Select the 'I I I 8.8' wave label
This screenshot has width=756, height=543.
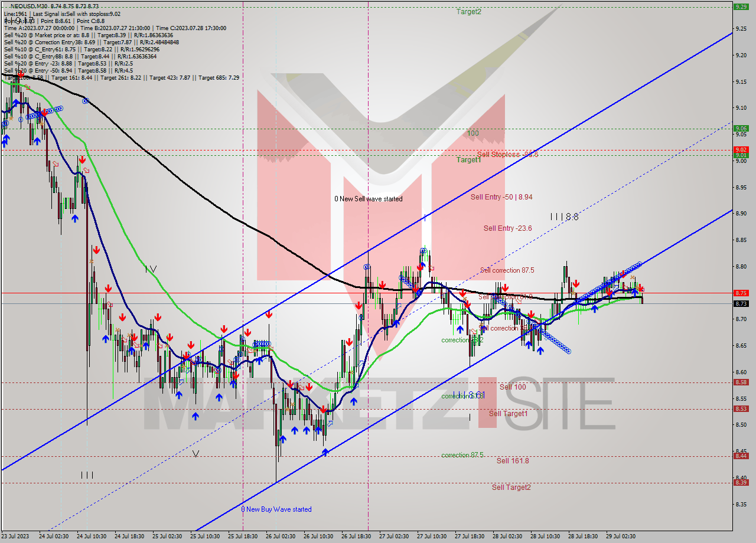coord(564,217)
